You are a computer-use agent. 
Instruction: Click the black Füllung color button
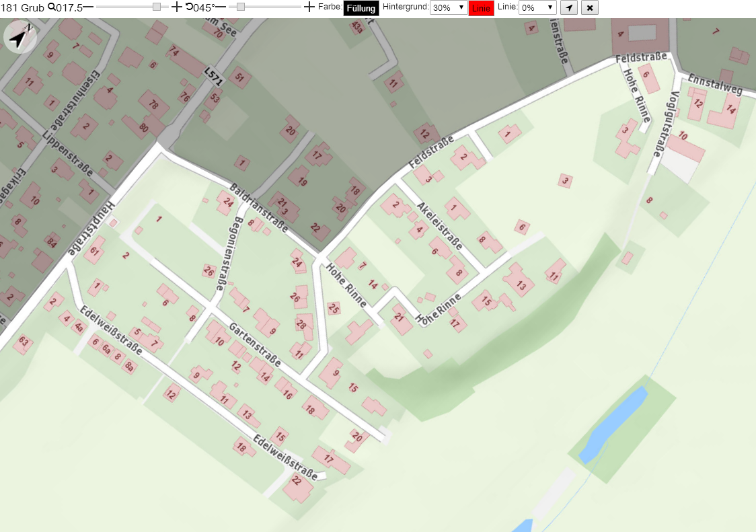coord(361,8)
